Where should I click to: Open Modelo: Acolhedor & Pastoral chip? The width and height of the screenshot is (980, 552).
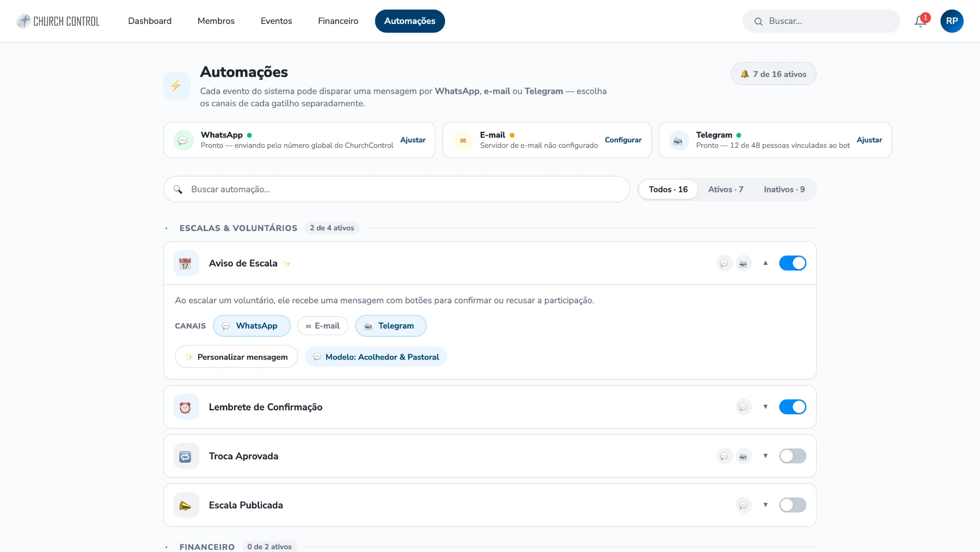[x=376, y=357]
